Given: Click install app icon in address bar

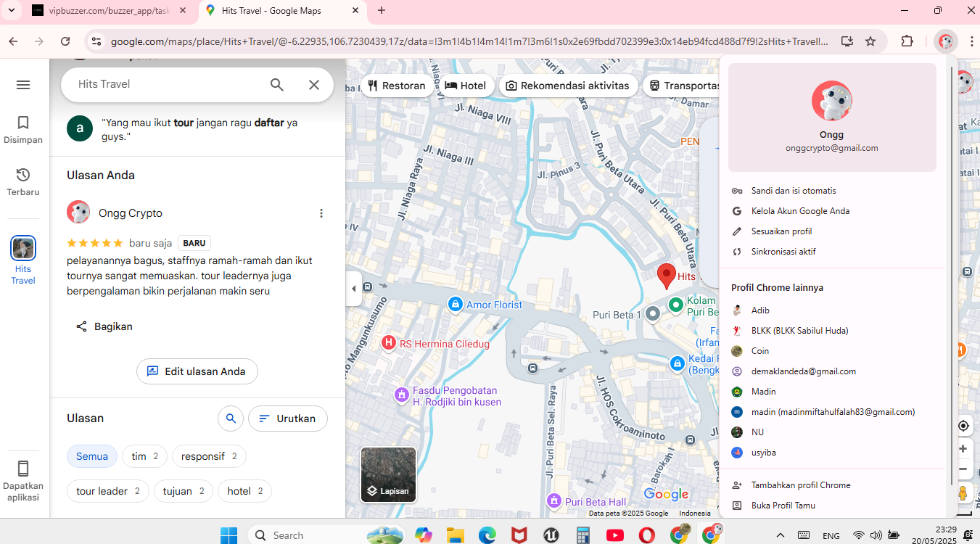Looking at the screenshot, I should pyautogui.click(x=847, y=41).
